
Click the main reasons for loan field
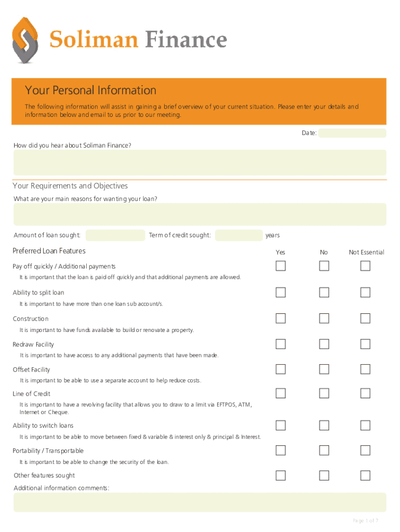(x=199, y=214)
